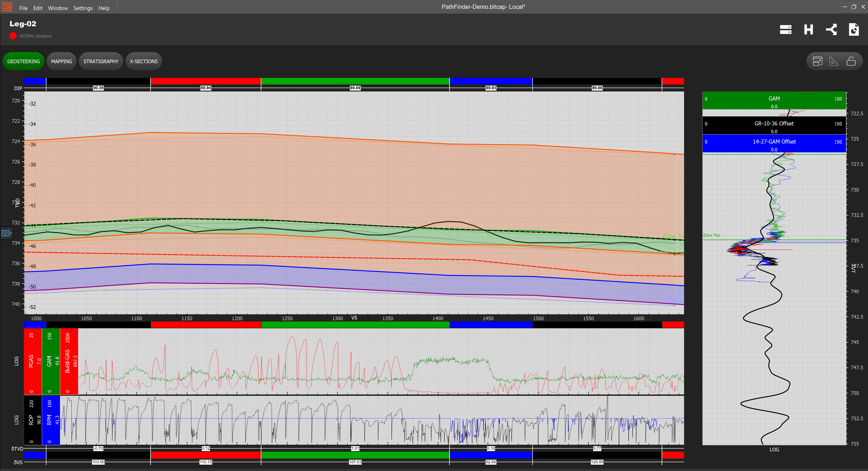Click the VS axis label under cross-section
This screenshot has height=471, width=868.
pyautogui.click(x=354, y=318)
